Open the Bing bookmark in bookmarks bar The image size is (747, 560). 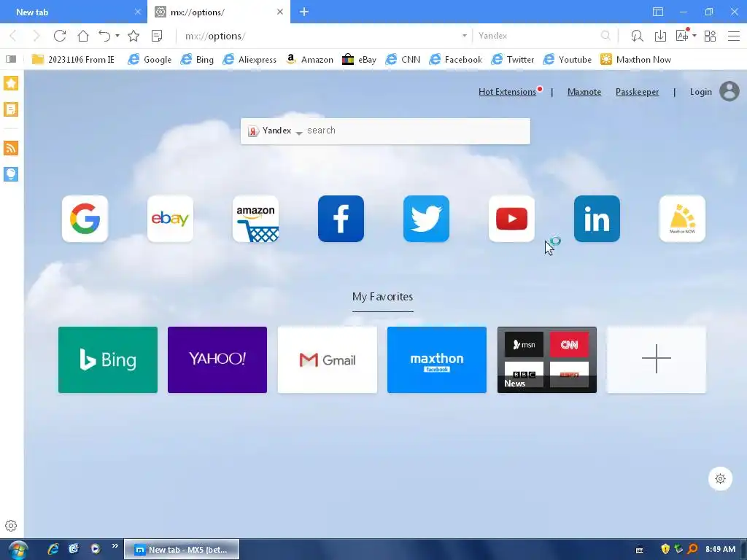(x=197, y=60)
